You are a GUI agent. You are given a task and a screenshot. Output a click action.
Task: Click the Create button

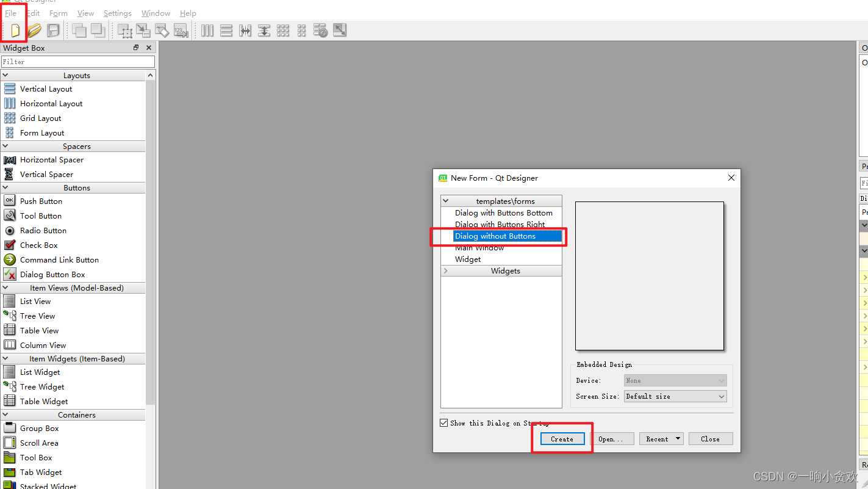click(562, 439)
